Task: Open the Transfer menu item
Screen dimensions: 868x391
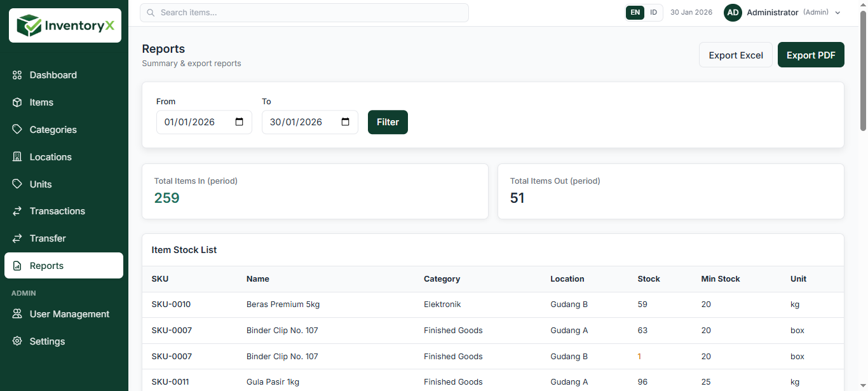Action: (x=48, y=238)
